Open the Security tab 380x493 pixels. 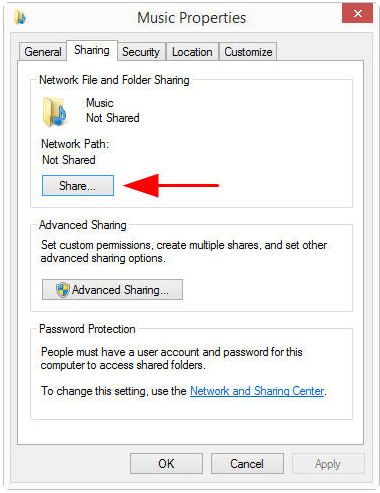click(x=141, y=52)
